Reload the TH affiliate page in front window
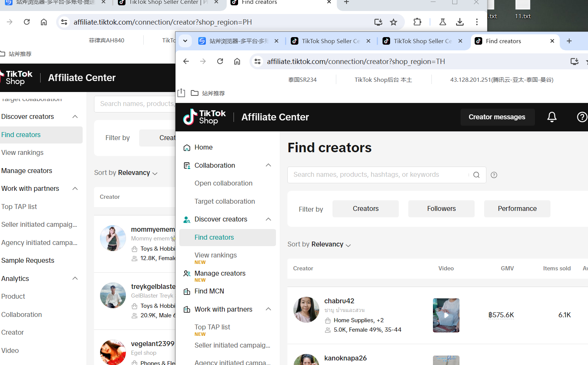 pyautogui.click(x=220, y=61)
